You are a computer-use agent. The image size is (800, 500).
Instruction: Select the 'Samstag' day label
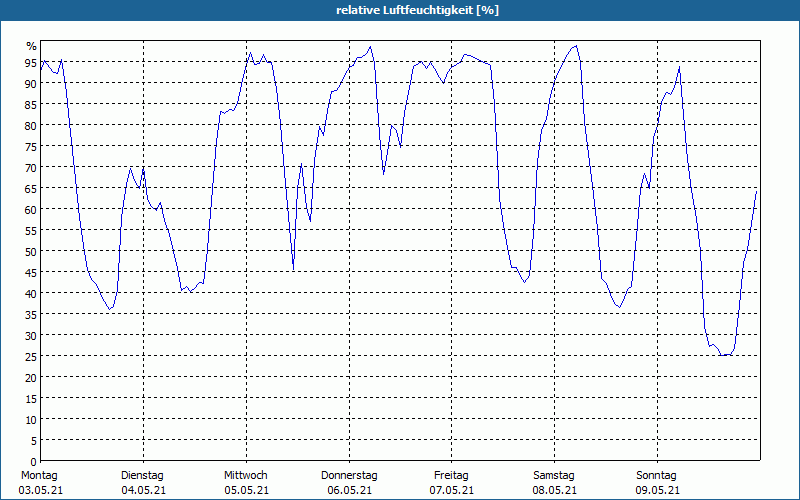[554, 475]
